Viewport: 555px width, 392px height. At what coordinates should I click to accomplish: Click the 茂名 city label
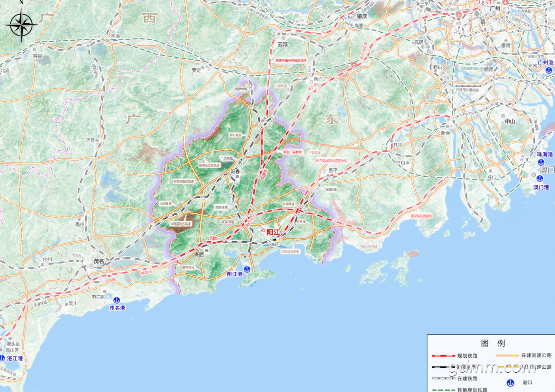click(99, 261)
